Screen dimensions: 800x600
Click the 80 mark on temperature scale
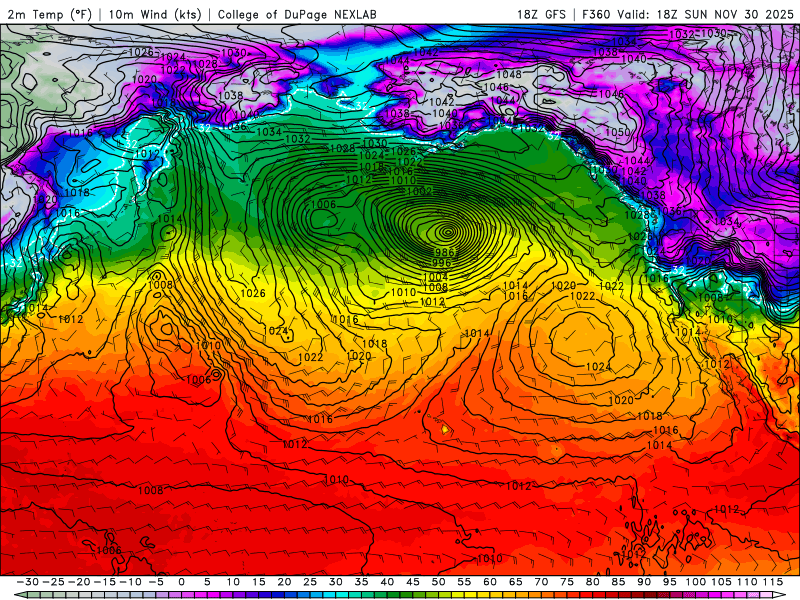pyautogui.click(x=592, y=582)
